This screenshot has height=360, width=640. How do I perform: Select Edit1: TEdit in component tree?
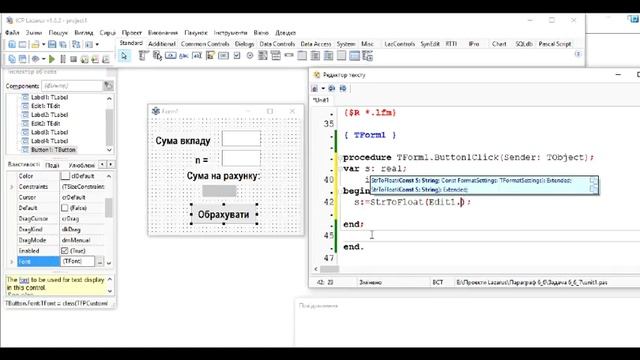point(46,106)
